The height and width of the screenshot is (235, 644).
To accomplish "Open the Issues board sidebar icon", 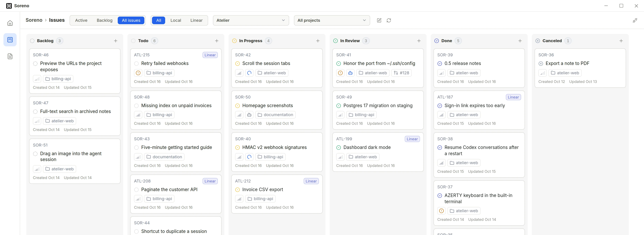I will point(10,40).
